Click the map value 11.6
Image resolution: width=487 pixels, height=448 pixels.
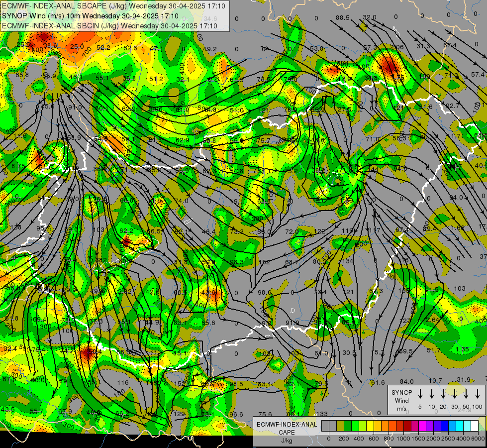(20, 135)
